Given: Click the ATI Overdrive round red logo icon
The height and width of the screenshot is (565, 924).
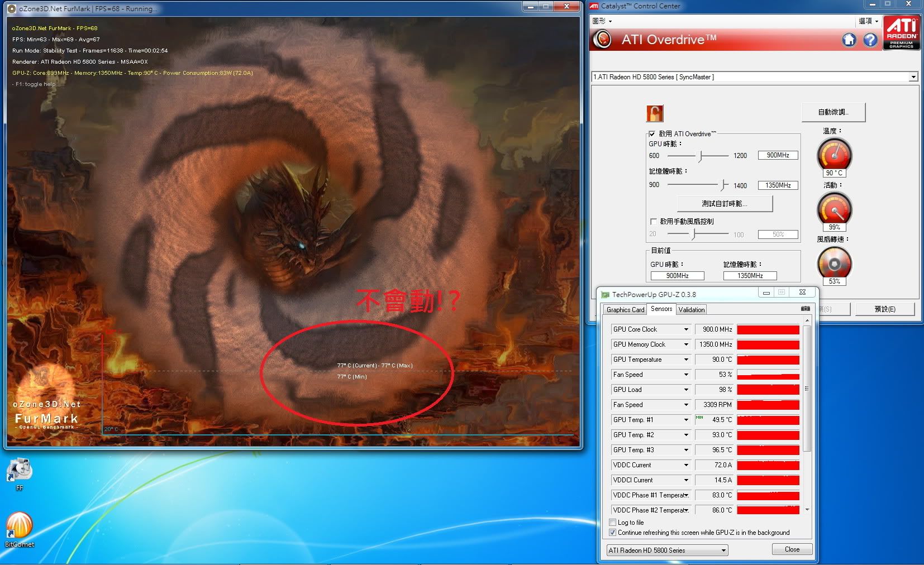Looking at the screenshot, I should (602, 39).
